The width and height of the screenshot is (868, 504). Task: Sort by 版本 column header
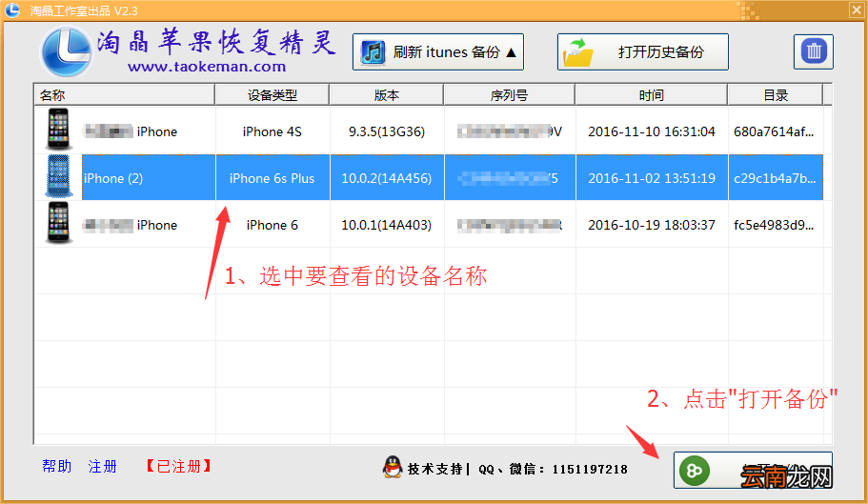(x=387, y=95)
